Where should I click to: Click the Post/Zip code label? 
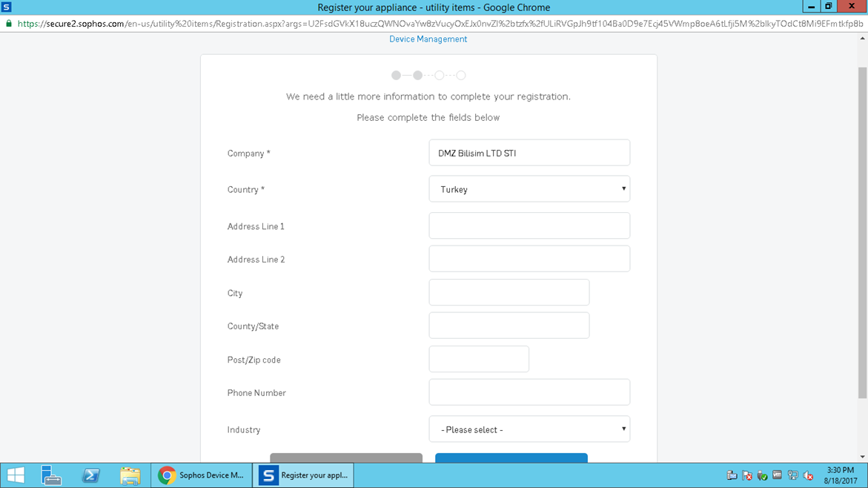click(254, 360)
